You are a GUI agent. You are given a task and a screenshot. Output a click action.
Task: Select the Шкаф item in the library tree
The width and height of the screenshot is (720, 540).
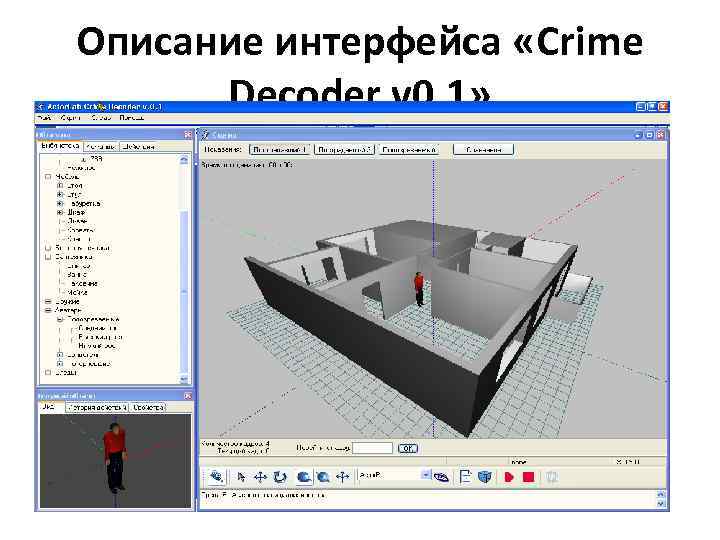click(x=76, y=213)
